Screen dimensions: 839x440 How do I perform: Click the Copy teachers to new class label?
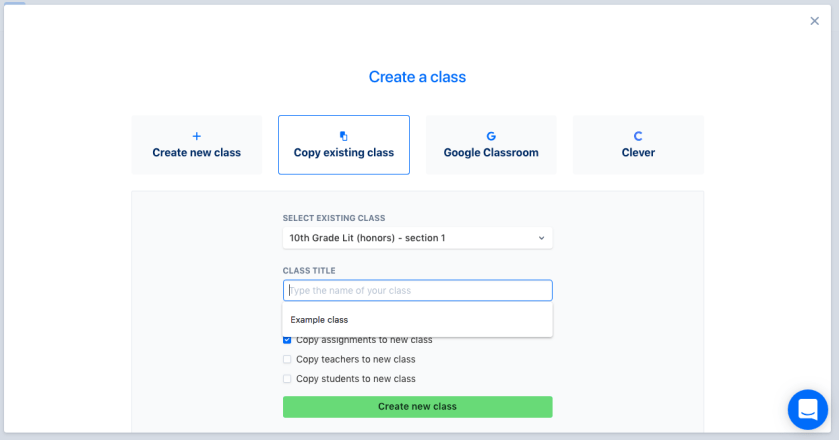[355, 359]
